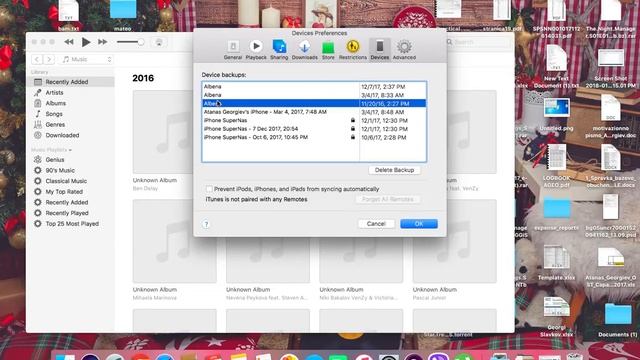Image resolution: width=640 pixels, height=360 pixels.
Task: Click the iTunes Fast Forward button
Action: tap(102, 42)
